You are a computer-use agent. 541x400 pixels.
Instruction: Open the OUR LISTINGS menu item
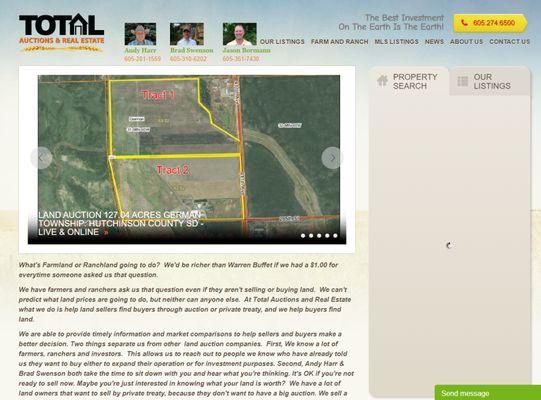(x=282, y=42)
